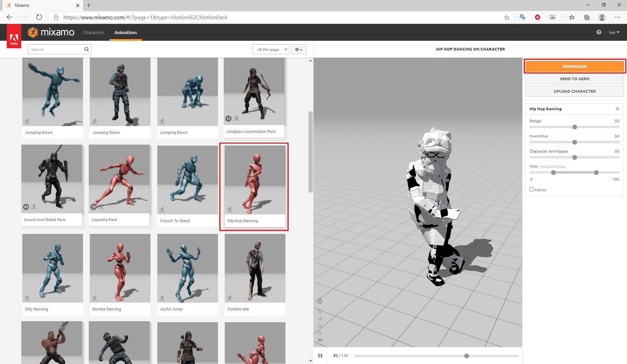
Task: Click the mixamo logo
Action: (51, 32)
